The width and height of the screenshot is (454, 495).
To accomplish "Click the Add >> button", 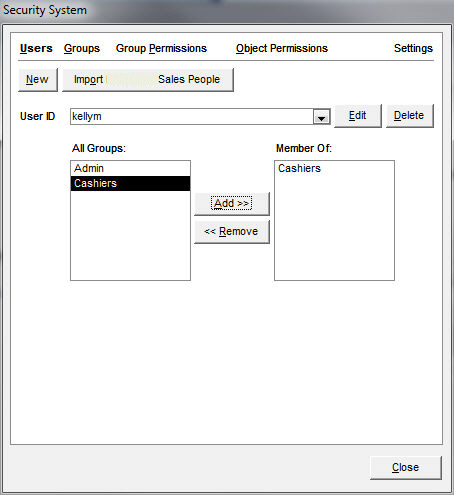I will (232, 203).
